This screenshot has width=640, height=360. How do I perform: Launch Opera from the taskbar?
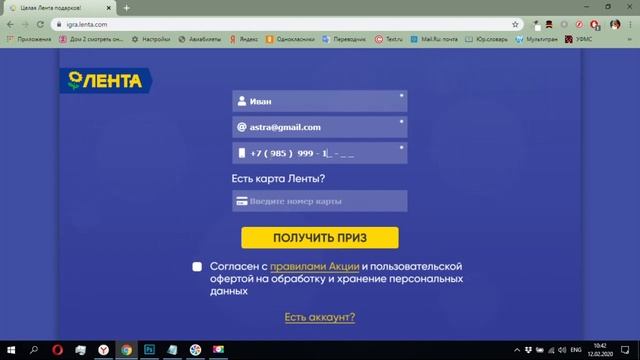pos(58,350)
